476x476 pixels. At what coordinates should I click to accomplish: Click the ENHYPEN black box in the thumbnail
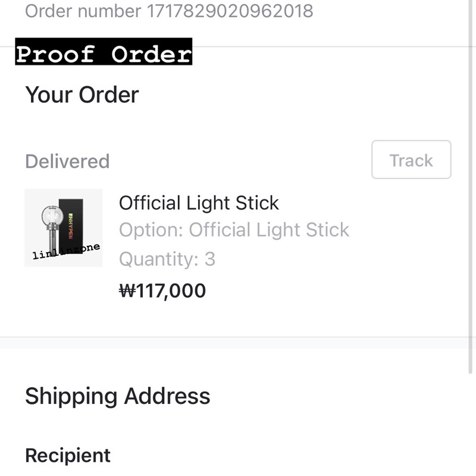[x=71, y=226]
